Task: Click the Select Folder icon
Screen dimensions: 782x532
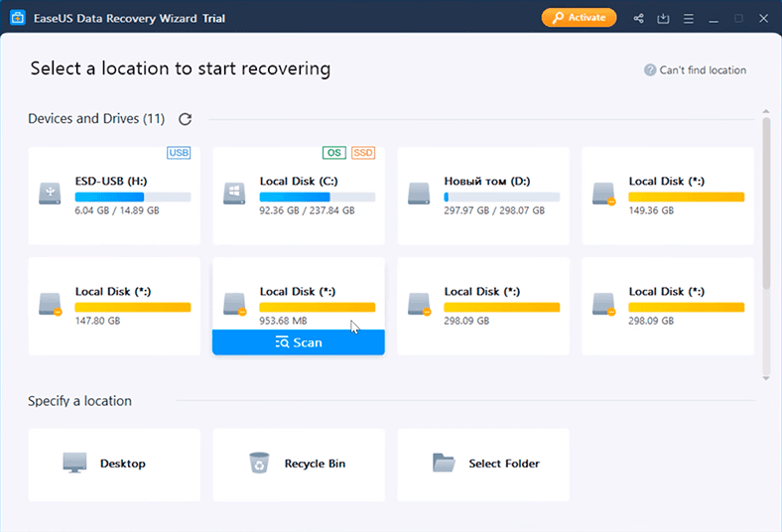Action: click(x=444, y=463)
